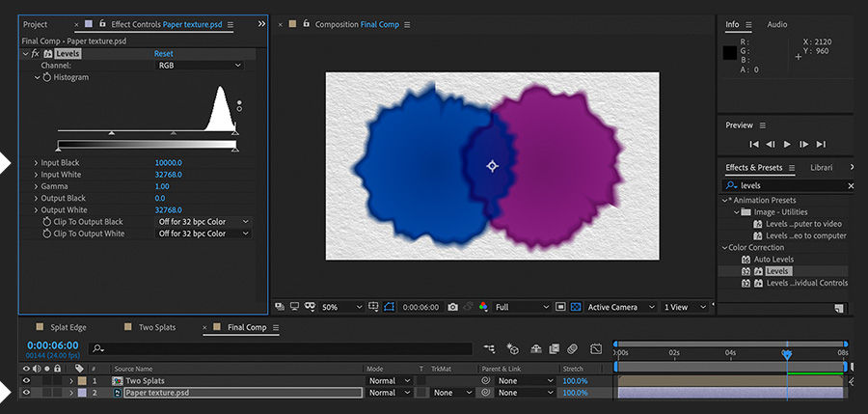This screenshot has height=414, width=868.
Task: Click the snapshot camera icon in viewer
Action: [x=453, y=307]
